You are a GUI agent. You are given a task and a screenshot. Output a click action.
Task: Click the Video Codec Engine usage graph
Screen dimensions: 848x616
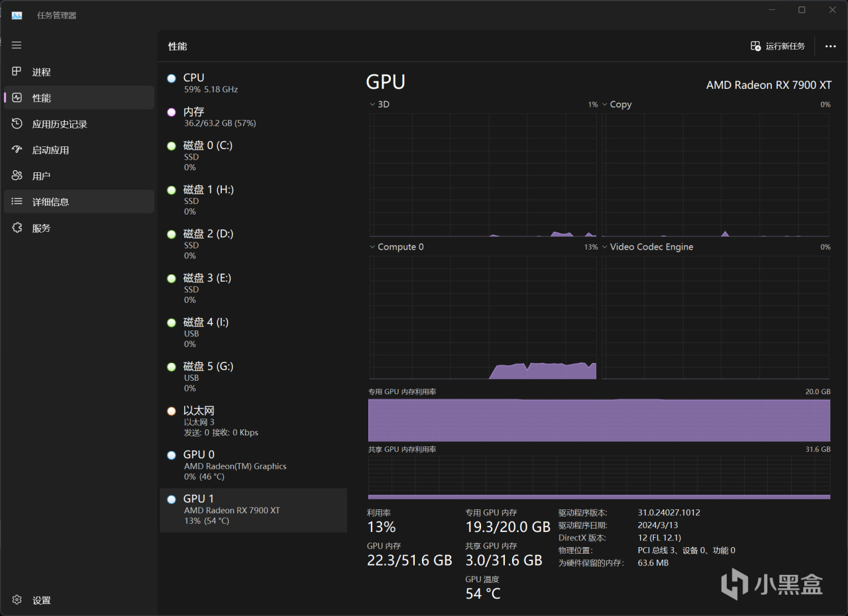[715, 318]
